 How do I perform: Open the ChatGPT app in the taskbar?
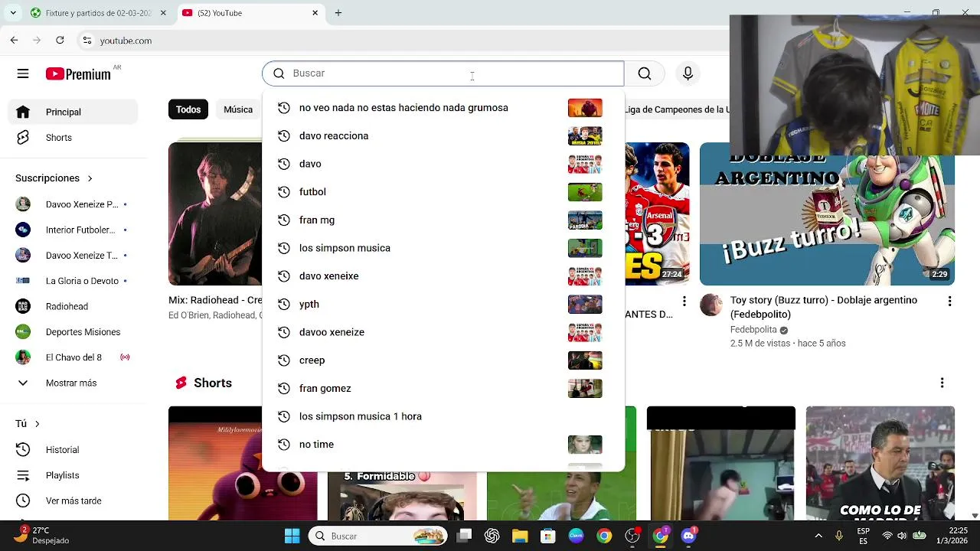click(492, 536)
